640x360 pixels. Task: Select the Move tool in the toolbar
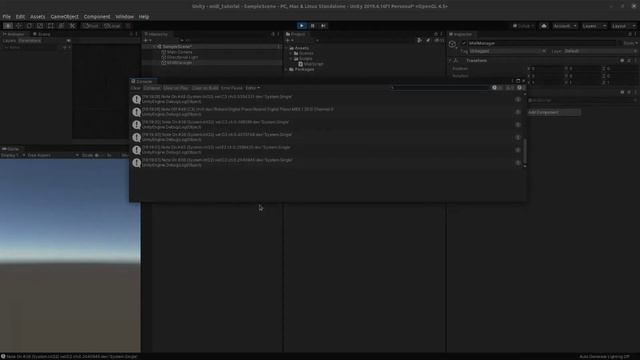tap(18, 26)
